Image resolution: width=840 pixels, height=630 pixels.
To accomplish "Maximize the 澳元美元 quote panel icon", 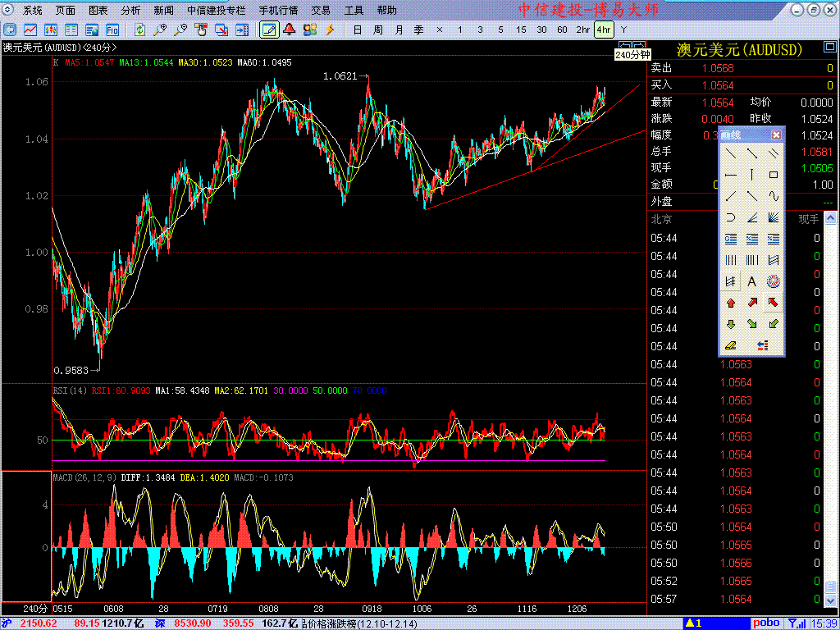I will tap(829, 48).
